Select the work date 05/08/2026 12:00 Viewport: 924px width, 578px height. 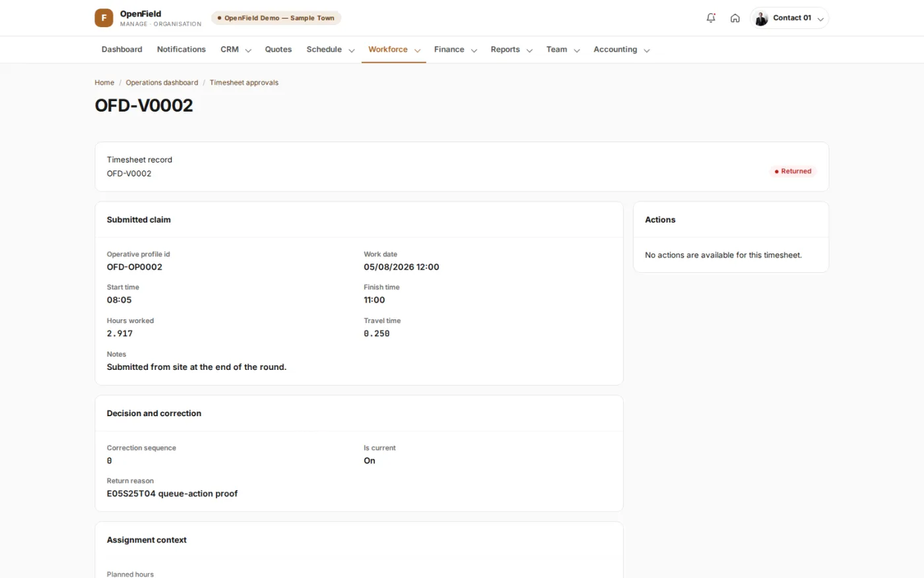coord(401,267)
